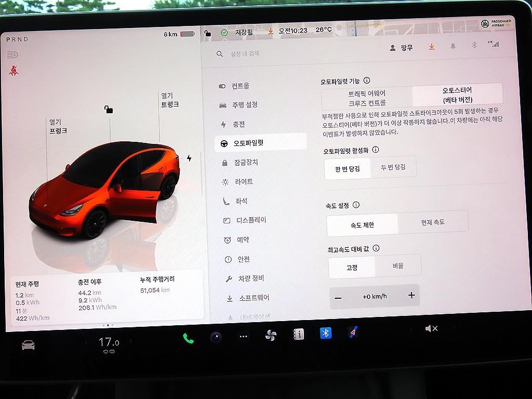Open software download icon near profile

coord(432,46)
